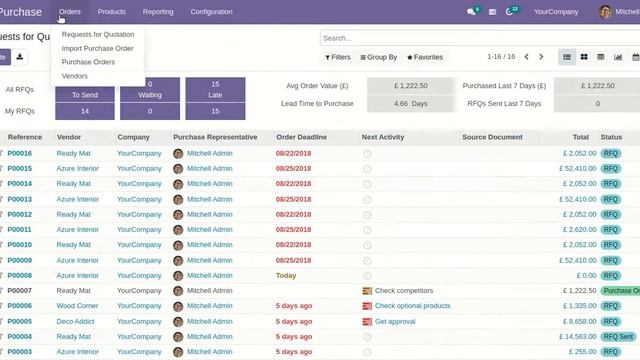Switch to graph view
The width and height of the screenshot is (640, 360).
click(x=618, y=57)
